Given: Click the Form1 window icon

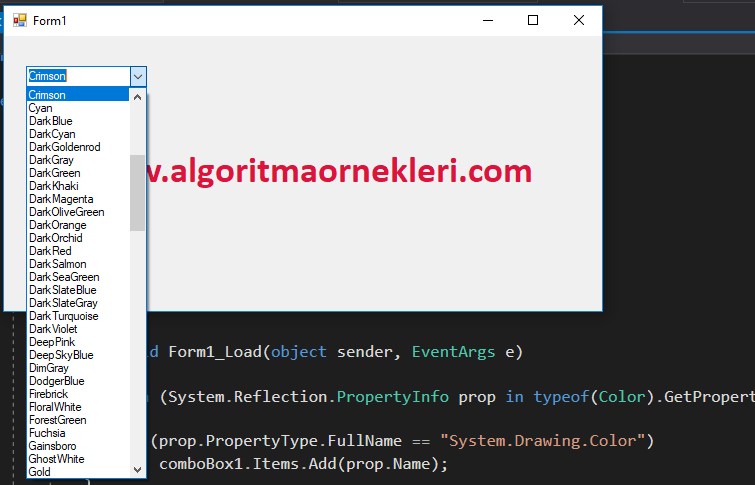Looking at the screenshot, I should [x=19, y=20].
